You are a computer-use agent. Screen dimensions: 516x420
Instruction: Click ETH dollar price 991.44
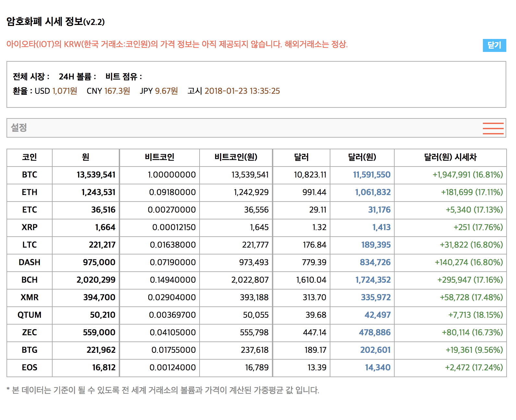[314, 192]
